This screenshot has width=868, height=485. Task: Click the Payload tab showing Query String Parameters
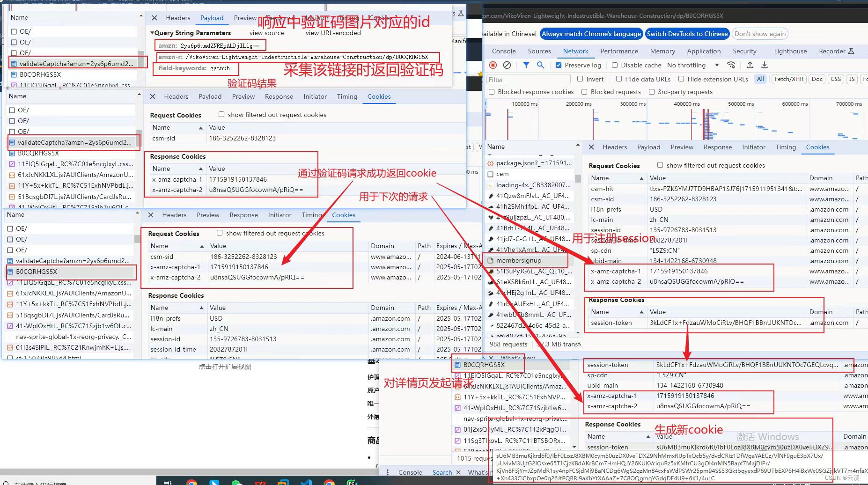[212, 18]
